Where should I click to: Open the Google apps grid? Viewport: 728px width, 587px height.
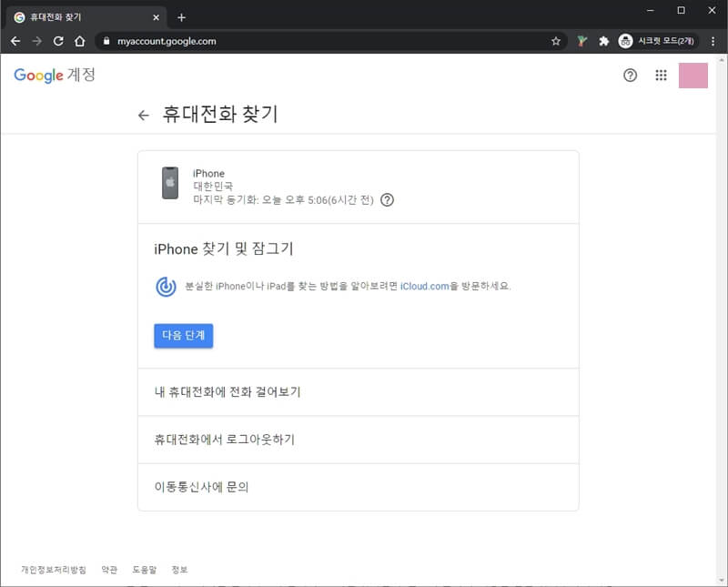click(662, 76)
